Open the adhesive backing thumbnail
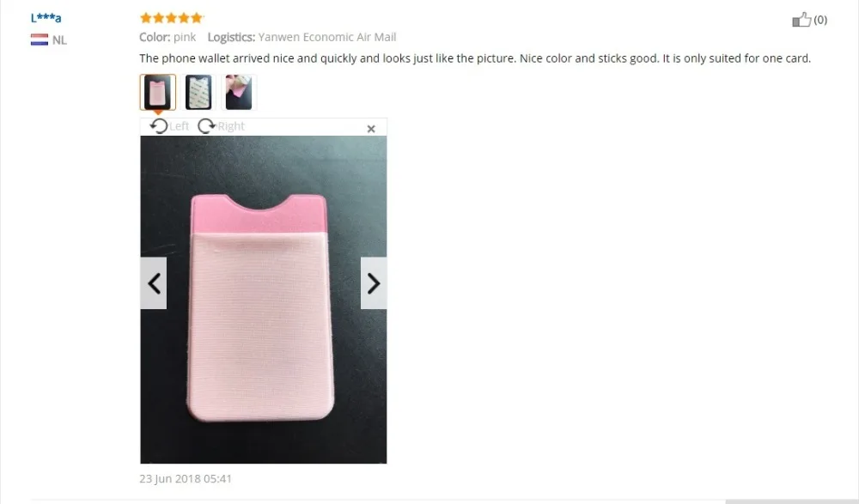Image resolution: width=859 pixels, height=504 pixels. tap(198, 92)
